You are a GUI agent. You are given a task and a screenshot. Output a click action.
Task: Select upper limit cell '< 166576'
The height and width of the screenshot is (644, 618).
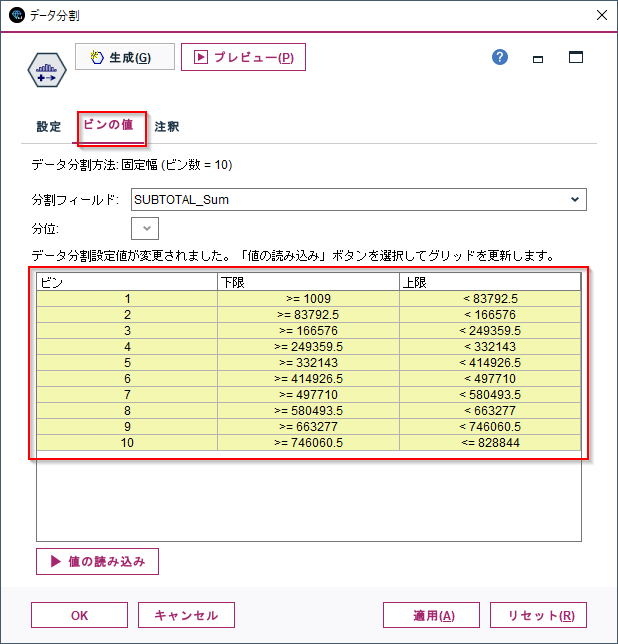click(490, 315)
